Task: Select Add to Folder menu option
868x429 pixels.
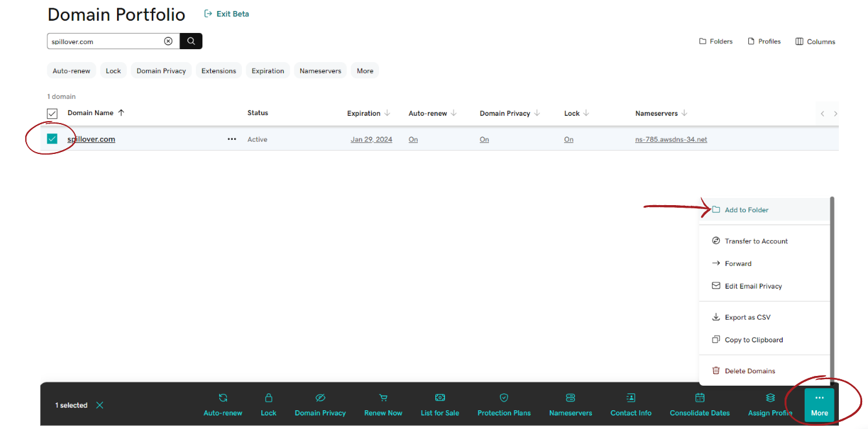Action: (x=764, y=210)
